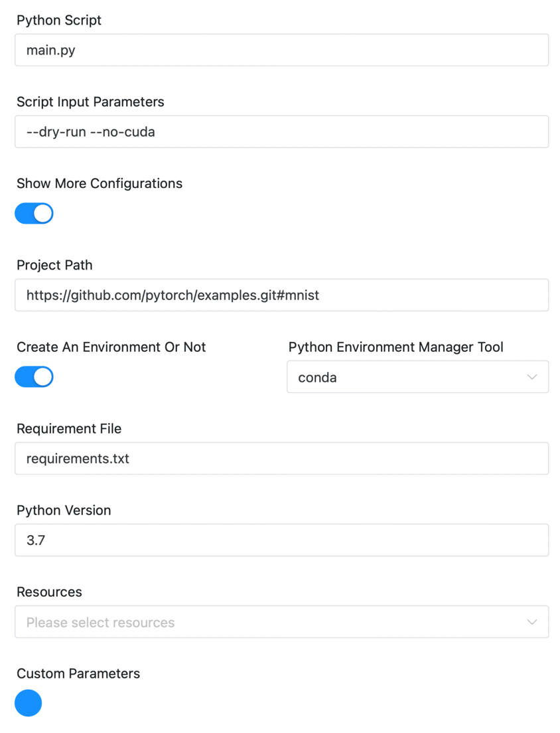The image size is (560, 733).
Task: Click into the Project Path URL field
Action: pyautogui.click(x=281, y=295)
